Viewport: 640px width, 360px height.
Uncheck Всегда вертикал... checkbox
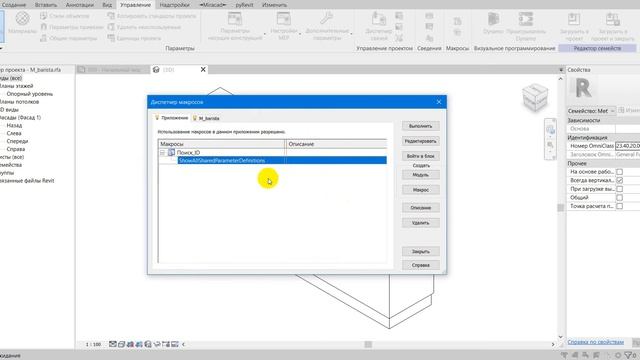click(x=619, y=180)
